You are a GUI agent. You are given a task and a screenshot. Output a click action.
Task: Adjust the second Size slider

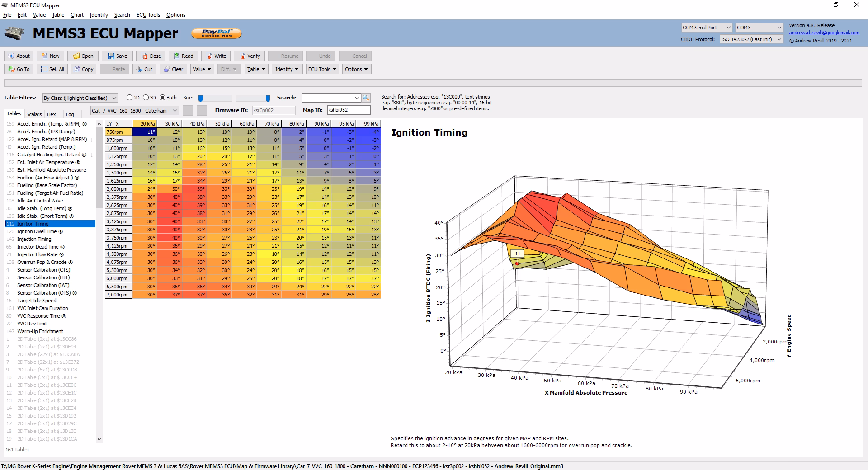click(268, 98)
